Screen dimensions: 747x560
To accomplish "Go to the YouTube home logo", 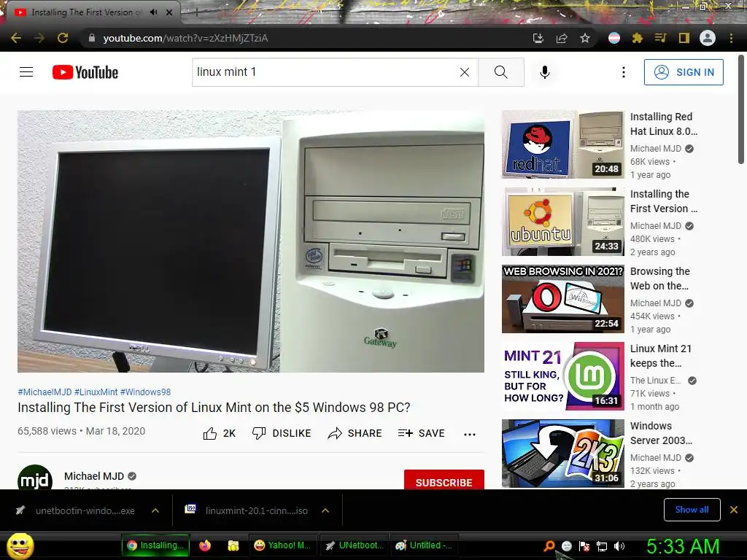I will 85,72.
